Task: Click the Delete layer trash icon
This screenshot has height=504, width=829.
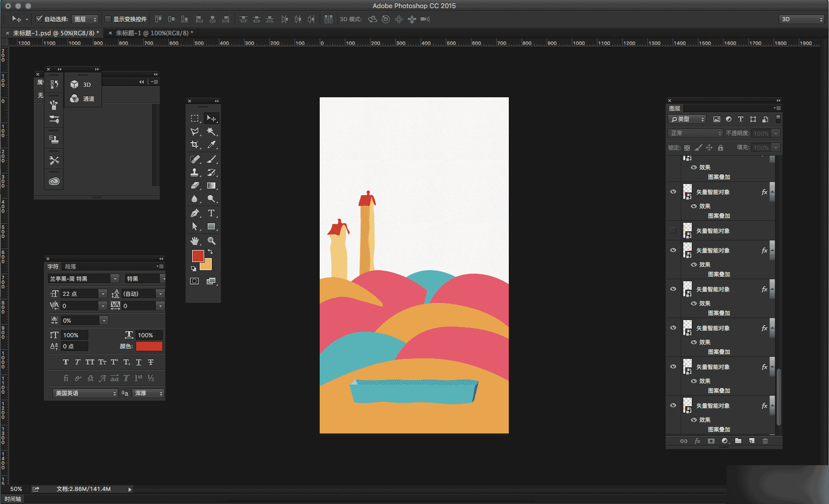Action: pos(765,441)
